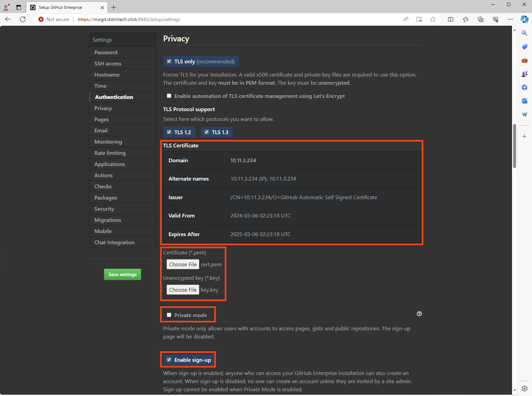Uncheck the Enable sign-up checkbox
The image size is (532, 396).
(x=169, y=360)
